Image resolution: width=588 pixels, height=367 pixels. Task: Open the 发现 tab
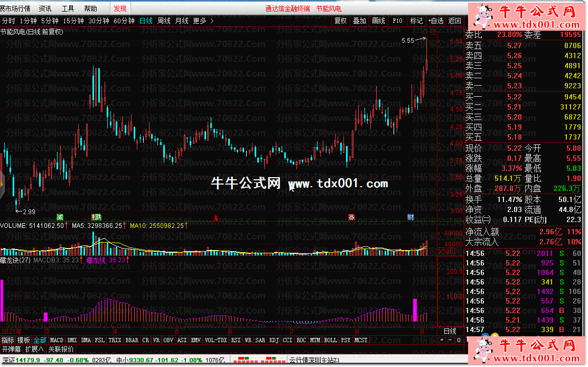[120, 8]
